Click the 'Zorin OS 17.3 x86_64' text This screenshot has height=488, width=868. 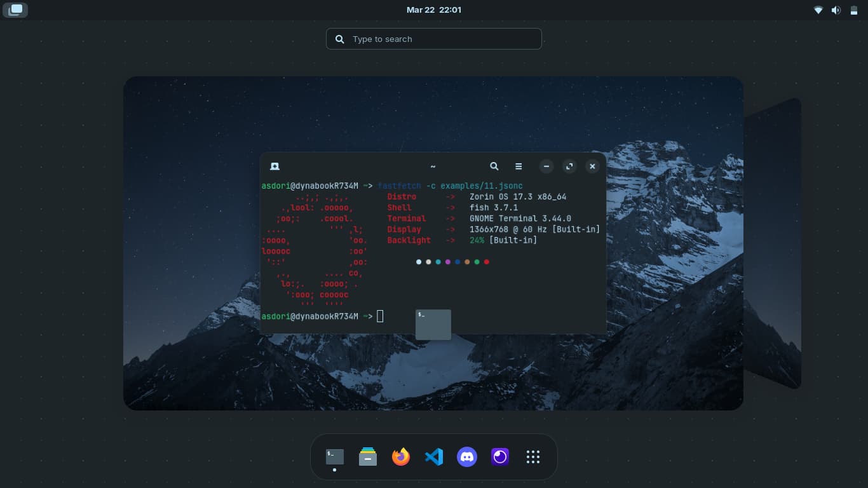[x=518, y=197]
